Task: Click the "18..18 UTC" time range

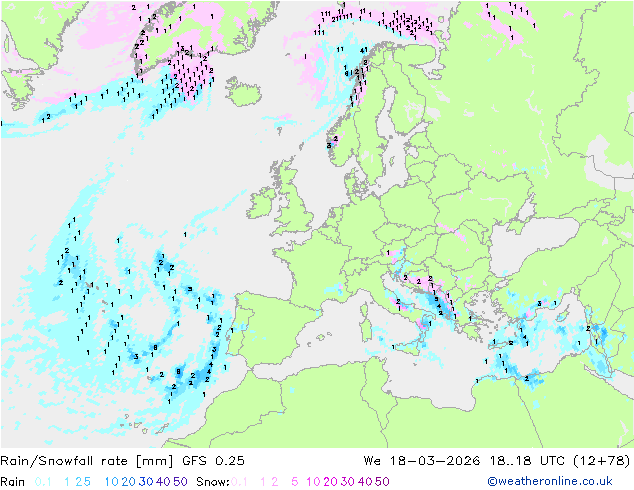Action: 527,461
